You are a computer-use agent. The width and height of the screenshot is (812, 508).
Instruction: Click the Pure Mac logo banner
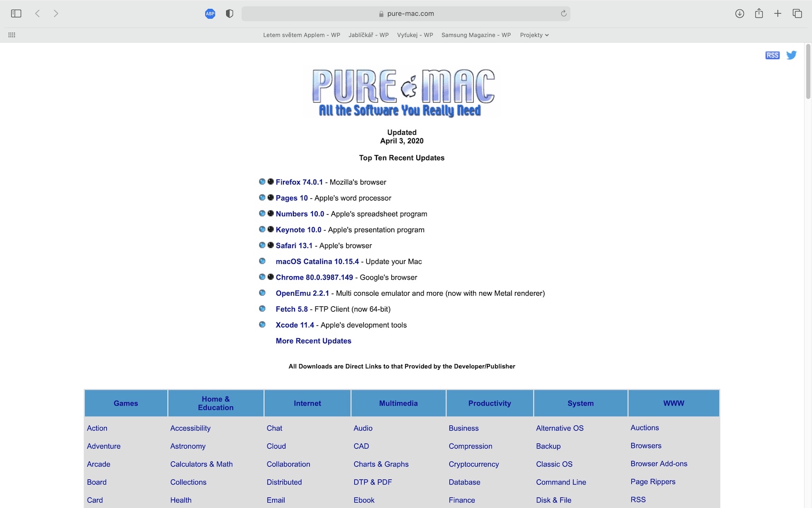pyautogui.click(x=403, y=93)
